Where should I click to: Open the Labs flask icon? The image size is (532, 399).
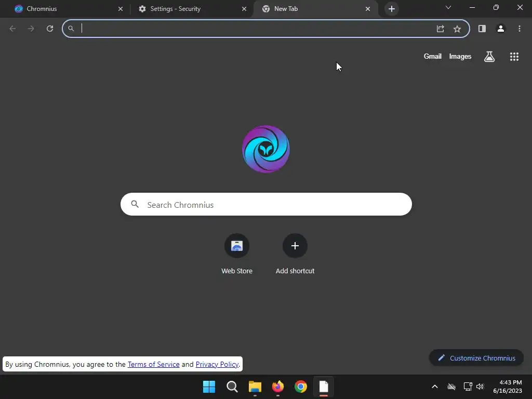(489, 57)
